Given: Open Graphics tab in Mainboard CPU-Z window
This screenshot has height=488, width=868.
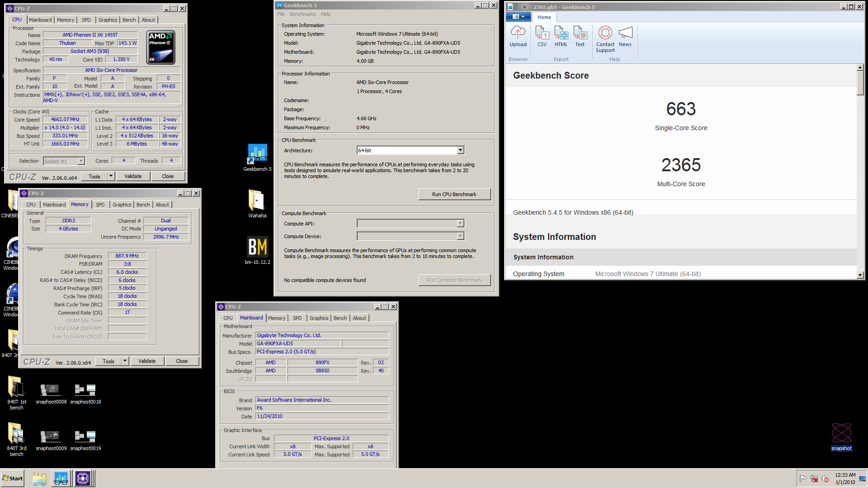Looking at the screenshot, I should click(x=319, y=318).
